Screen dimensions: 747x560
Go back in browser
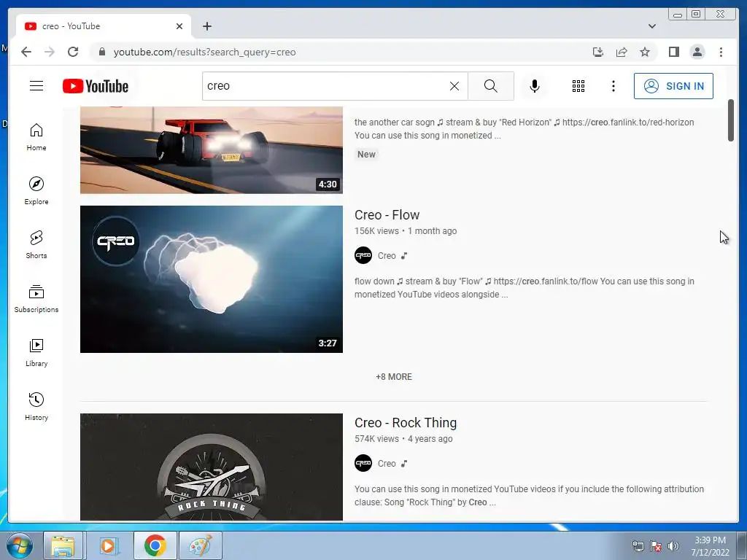pyautogui.click(x=26, y=52)
